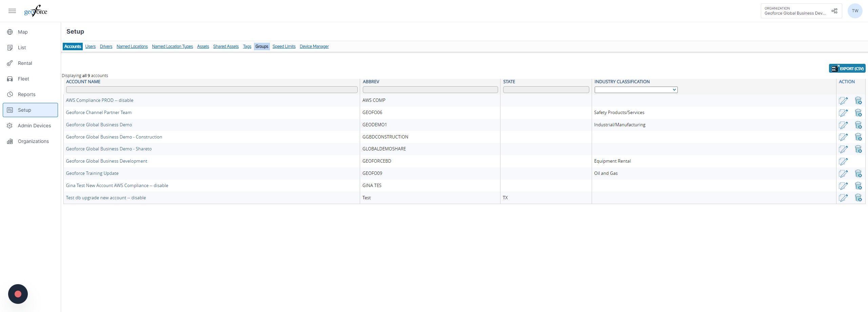This screenshot has width=868, height=312.
Task: Focus the Account Name filter field
Action: [x=212, y=90]
